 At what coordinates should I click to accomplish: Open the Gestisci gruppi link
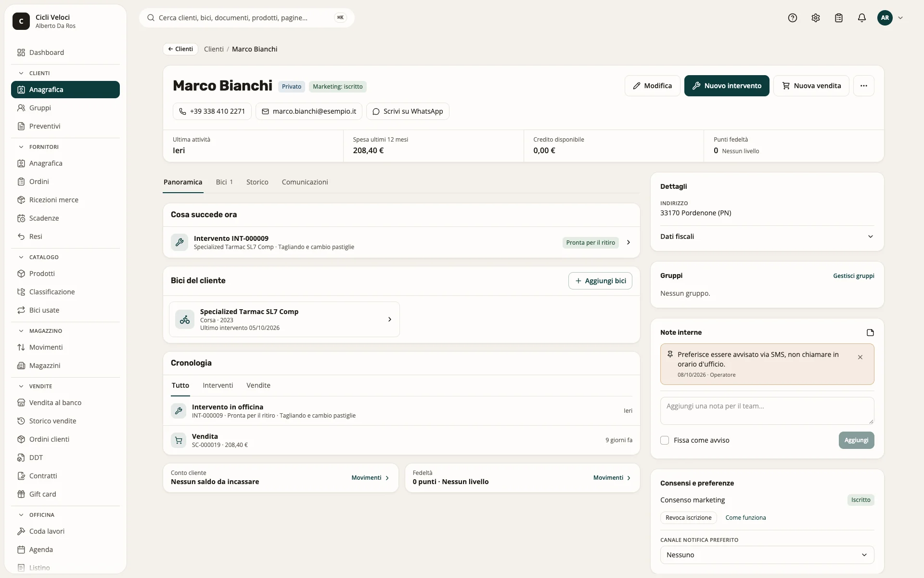[x=854, y=276]
